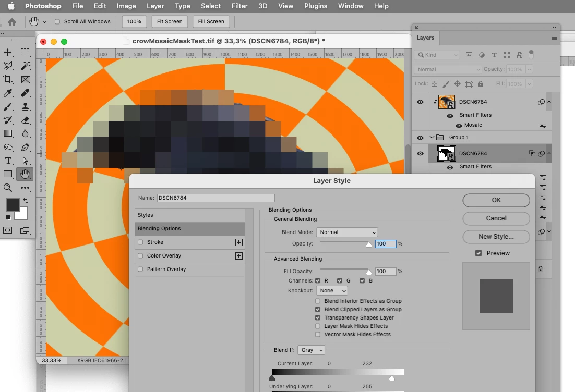Open the Layers panel menu icon
The width and height of the screenshot is (575, 392).
(555, 38)
